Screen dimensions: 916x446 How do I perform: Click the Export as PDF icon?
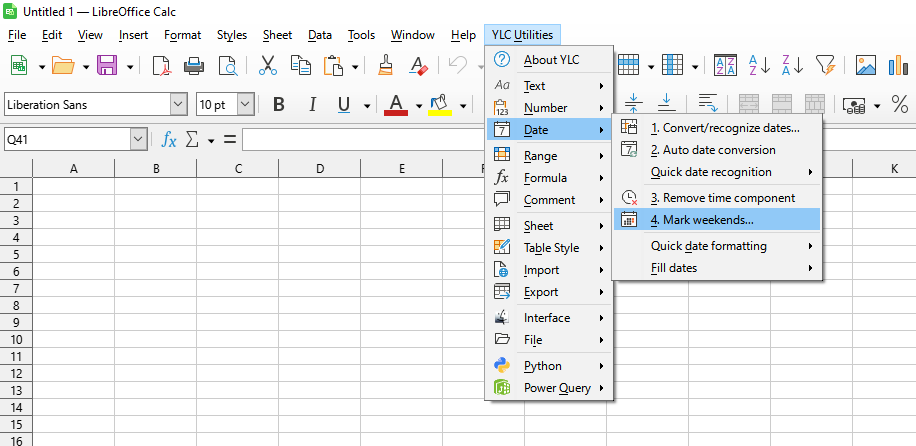161,66
